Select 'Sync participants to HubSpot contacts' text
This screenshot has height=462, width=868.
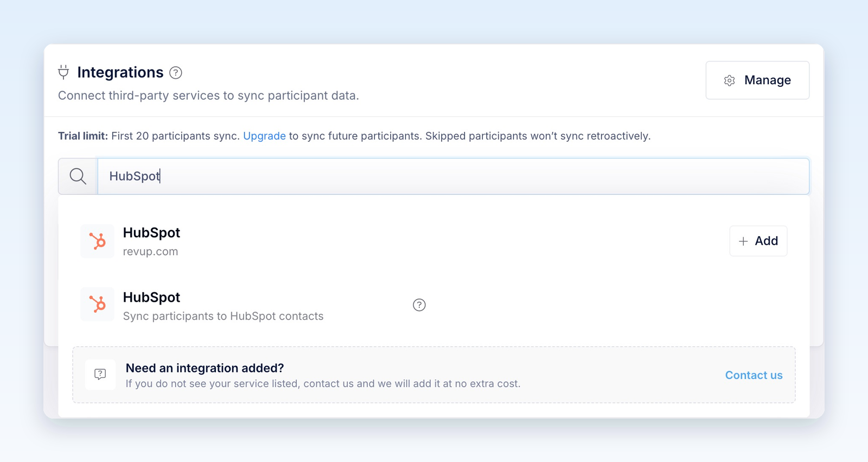click(223, 316)
